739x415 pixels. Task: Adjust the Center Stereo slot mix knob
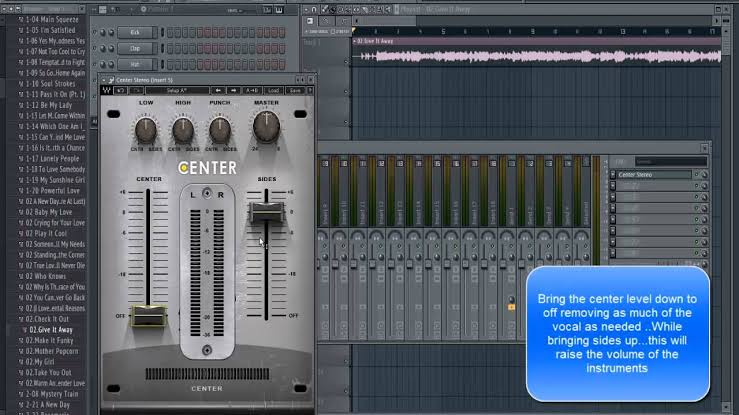pos(704,175)
